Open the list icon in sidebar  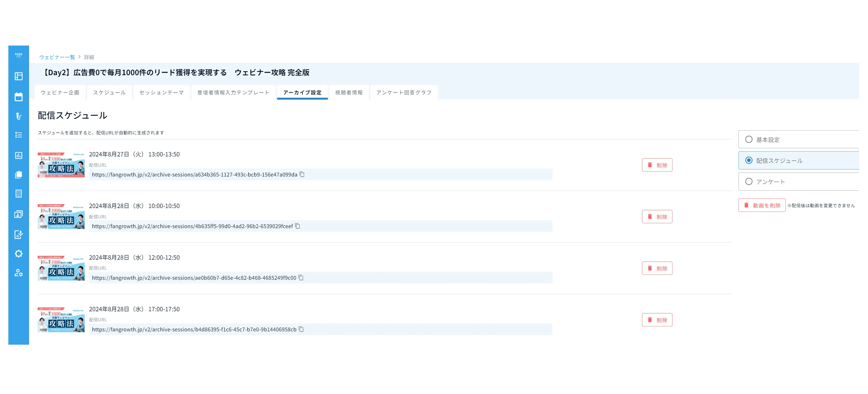pyautogui.click(x=18, y=135)
